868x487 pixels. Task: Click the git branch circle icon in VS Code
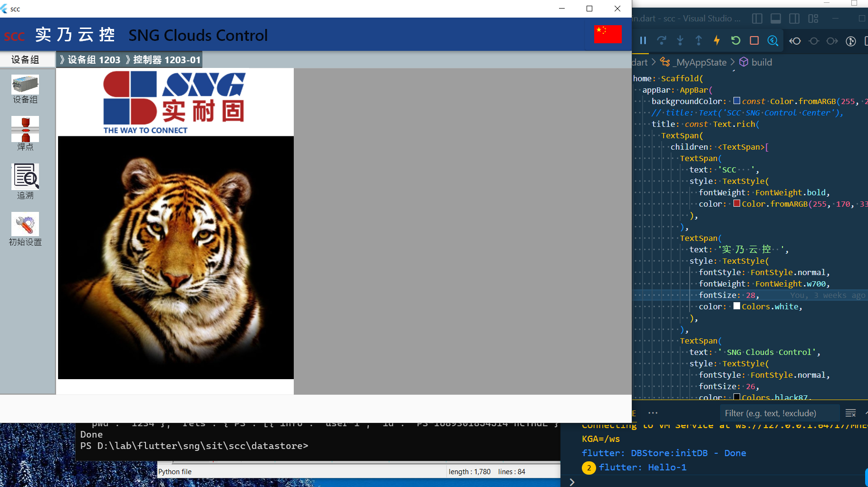[x=851, y=41]
